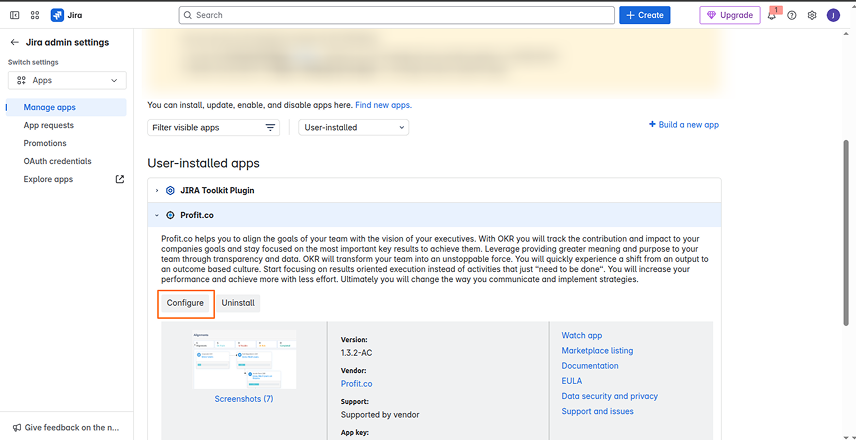This screenshot has width=856, height=440.
Task: Click the page vertical scrollbar
Action: click(x=847, y=235)
